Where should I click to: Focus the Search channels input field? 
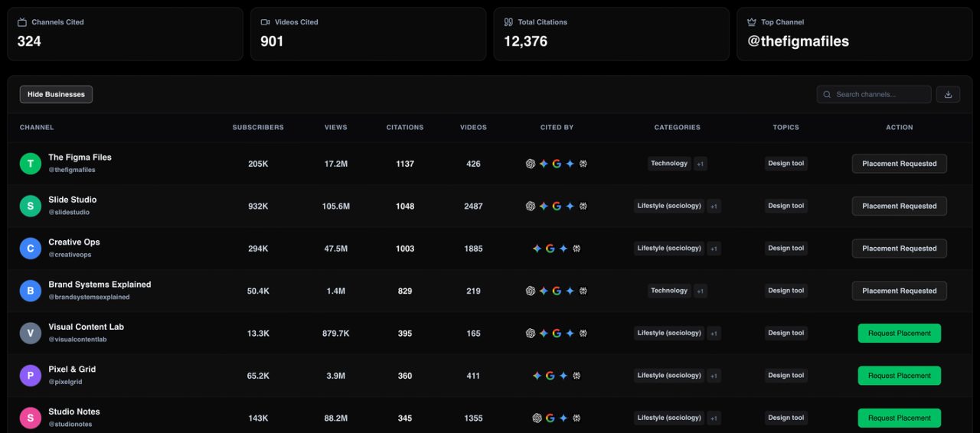coord(874,94)
